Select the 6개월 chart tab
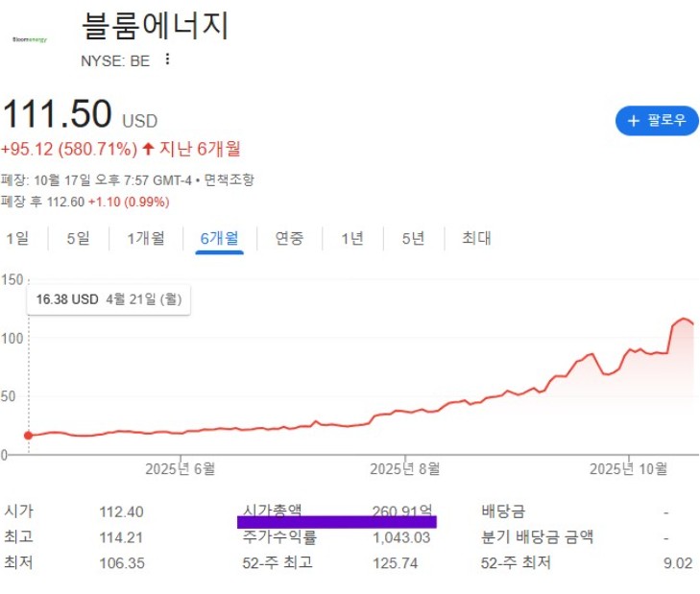 219,238
